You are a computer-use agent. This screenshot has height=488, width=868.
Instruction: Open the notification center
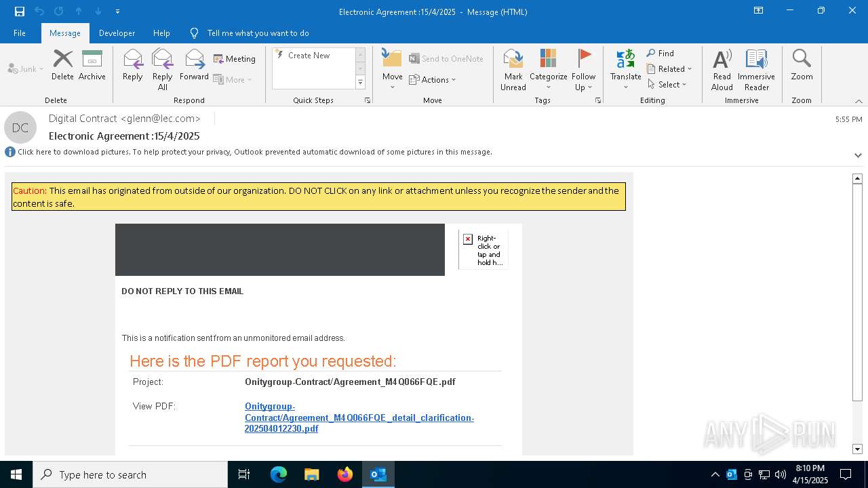[x=846, y=474]
